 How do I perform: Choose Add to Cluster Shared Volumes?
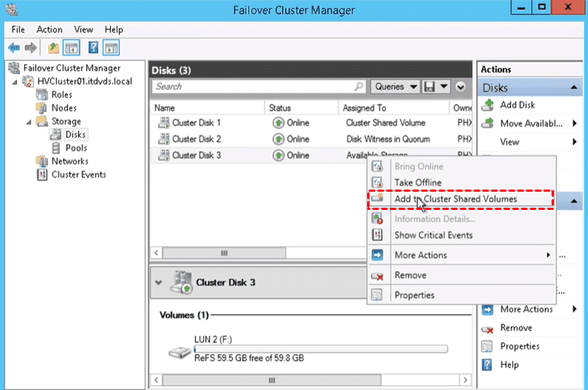(461, 199)
